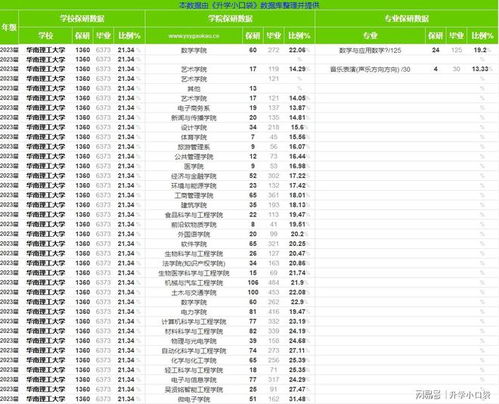Select the 100 count for 土木与交通学院
This screenshot has width=499, height=404.
253,292
